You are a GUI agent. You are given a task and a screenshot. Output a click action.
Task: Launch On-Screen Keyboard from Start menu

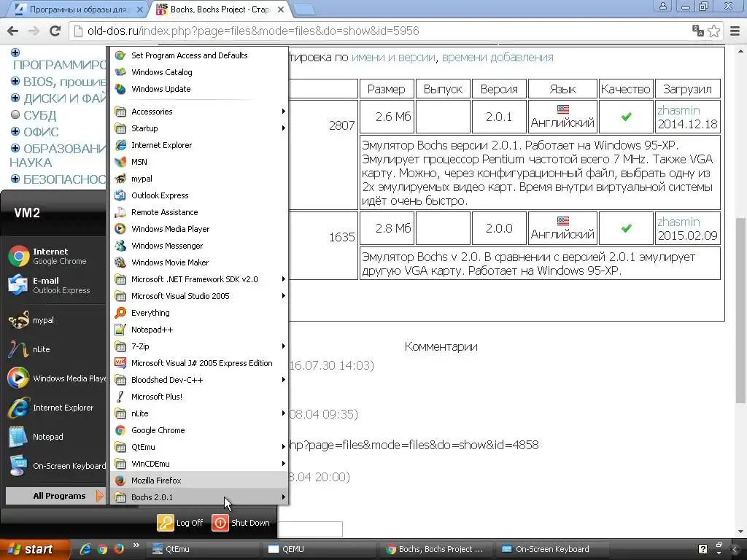pyautogui.click(x=56, y=466)
